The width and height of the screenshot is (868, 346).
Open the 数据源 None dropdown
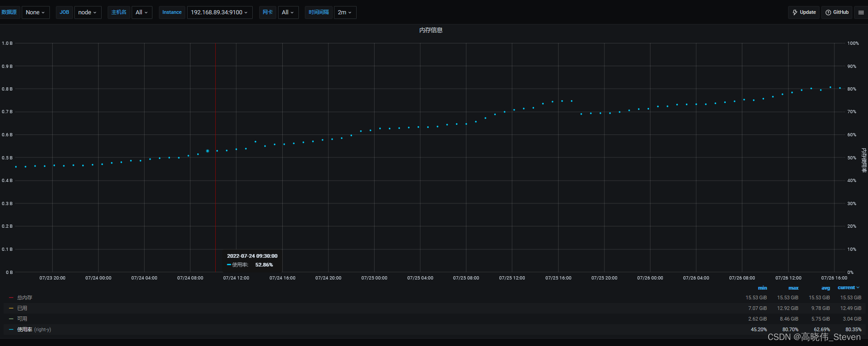click(x=36, y=12)
